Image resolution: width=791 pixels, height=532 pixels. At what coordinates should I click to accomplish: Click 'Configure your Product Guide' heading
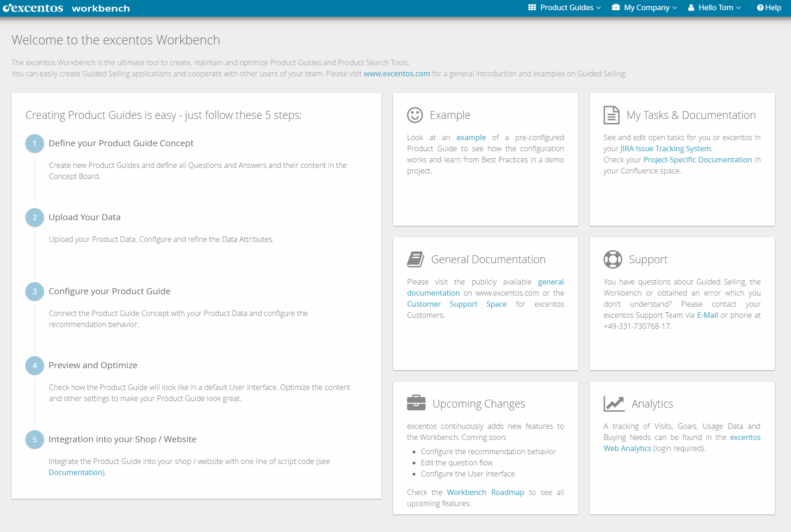(110, 291)
